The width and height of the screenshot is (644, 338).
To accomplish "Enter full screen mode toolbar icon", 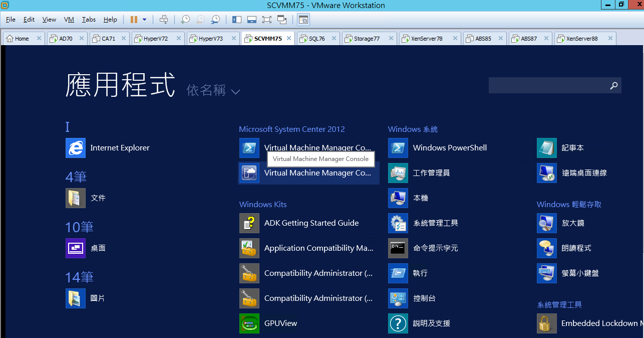I will 267,20.
